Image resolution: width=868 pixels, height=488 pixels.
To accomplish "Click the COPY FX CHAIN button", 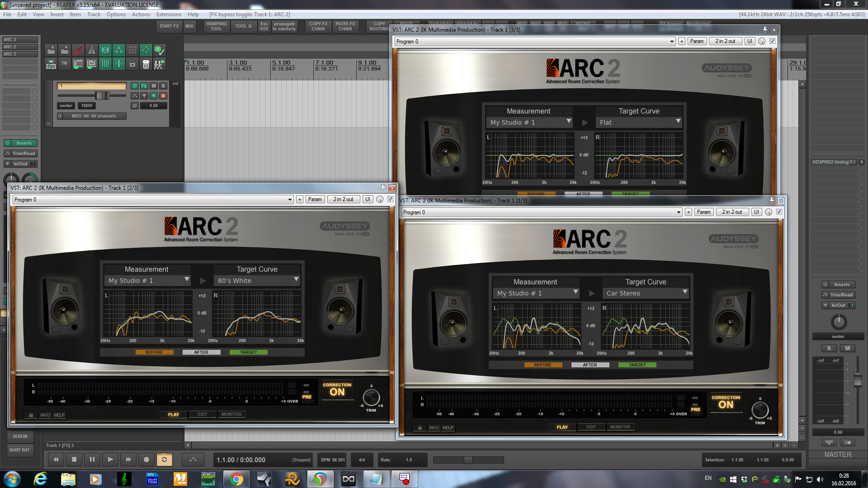I will [318, 26].
